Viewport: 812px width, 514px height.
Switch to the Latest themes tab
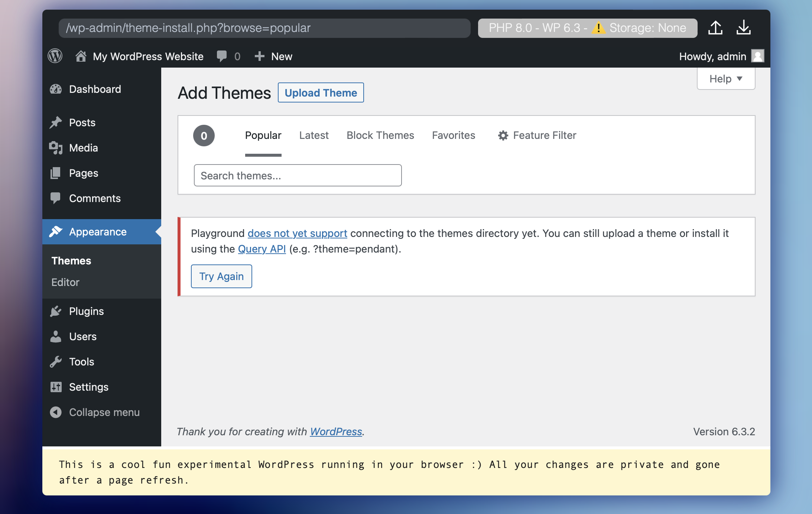(x=314, y=135)
